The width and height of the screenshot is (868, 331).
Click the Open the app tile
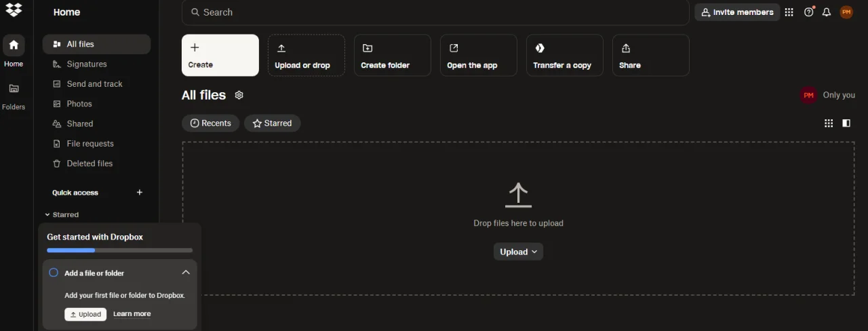479,56
